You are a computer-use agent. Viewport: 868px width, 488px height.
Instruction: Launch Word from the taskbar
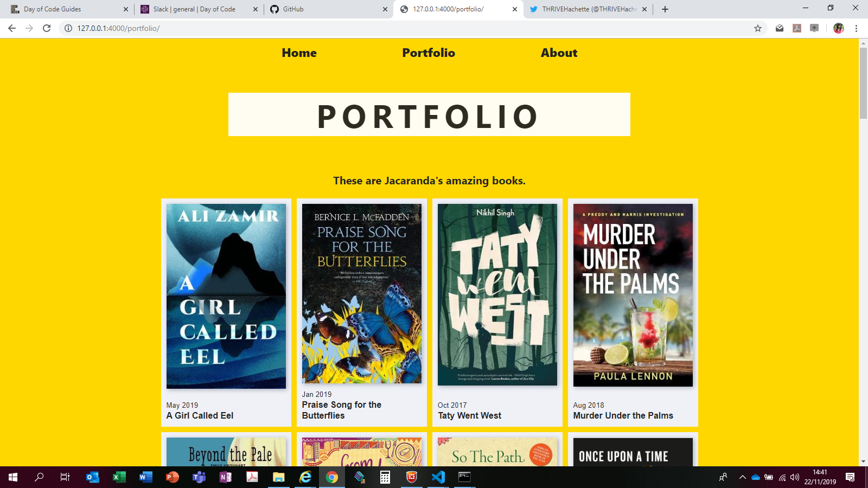point(145,477)
